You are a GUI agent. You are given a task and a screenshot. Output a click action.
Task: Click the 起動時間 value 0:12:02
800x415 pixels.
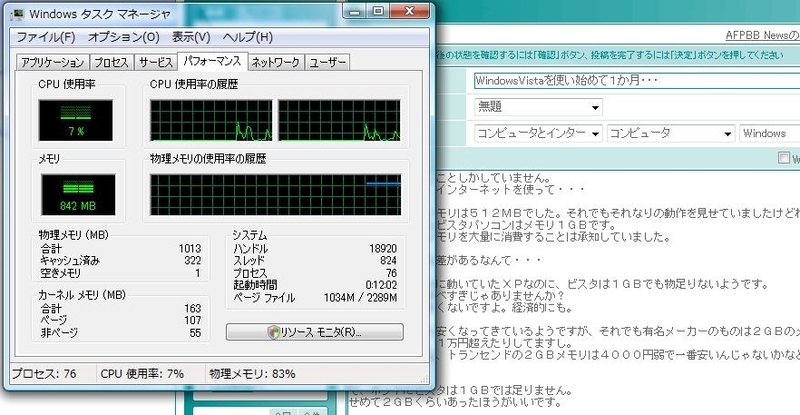point(382,285)
